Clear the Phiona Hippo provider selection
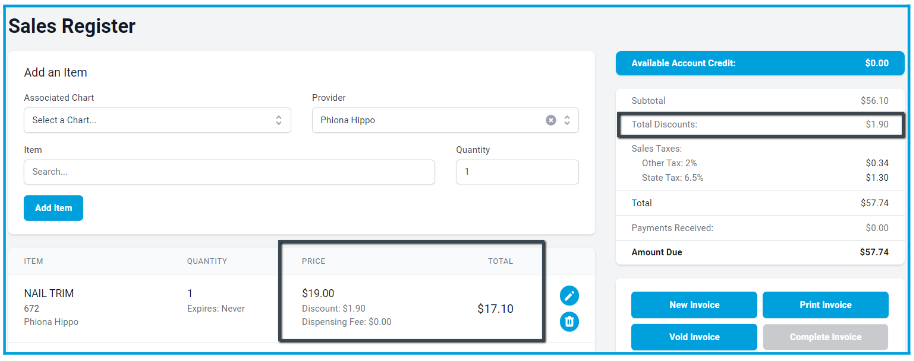 tap(551, 120)
